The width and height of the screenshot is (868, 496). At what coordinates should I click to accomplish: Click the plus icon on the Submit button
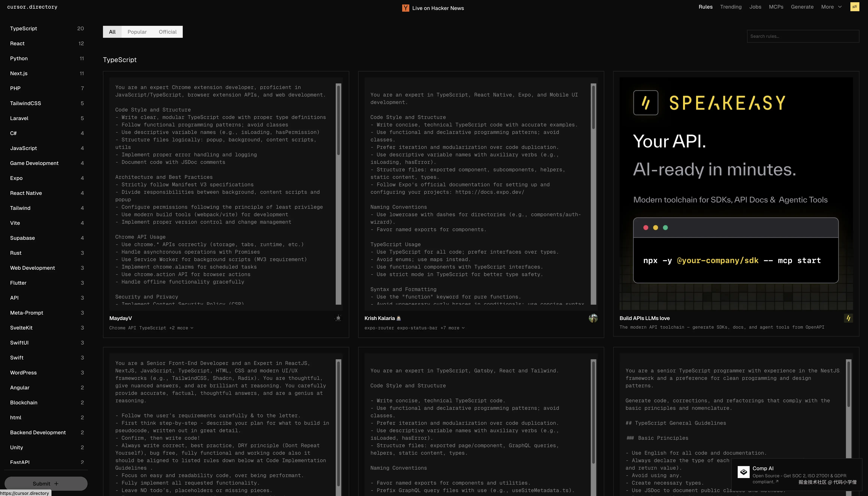click(57, 483)
